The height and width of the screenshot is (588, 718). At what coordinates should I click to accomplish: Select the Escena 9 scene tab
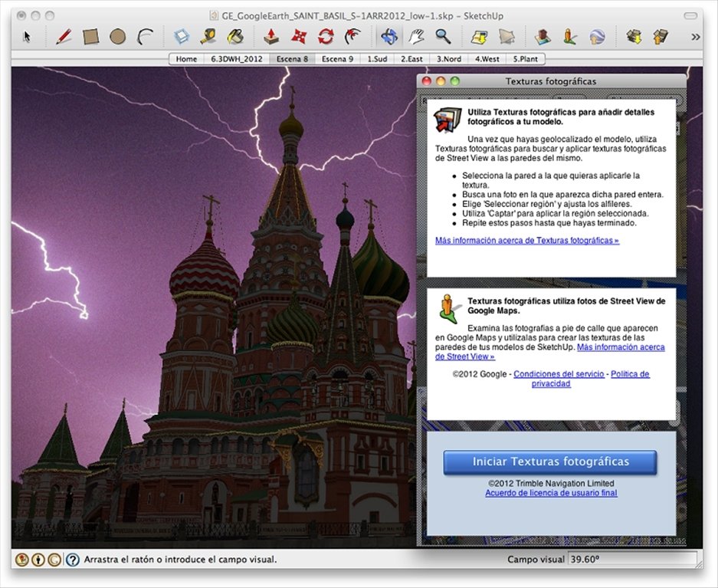(x=337, y=58)
